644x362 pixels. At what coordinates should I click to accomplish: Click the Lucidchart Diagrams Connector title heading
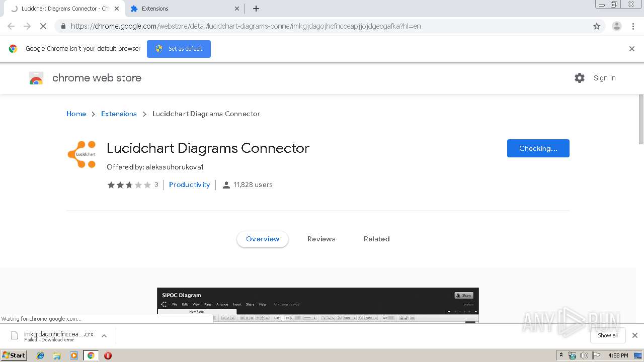point(208,148)
